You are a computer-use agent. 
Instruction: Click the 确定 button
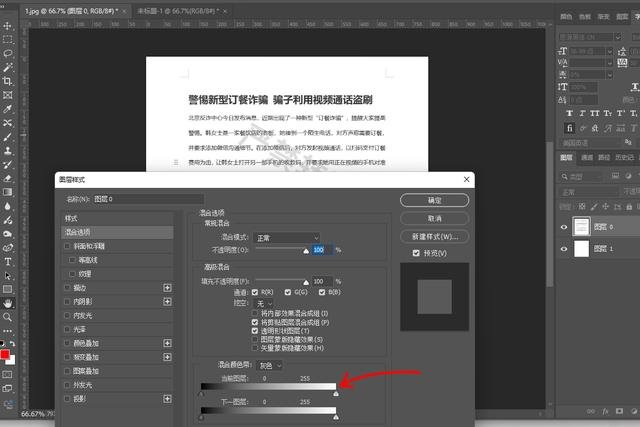434,199
